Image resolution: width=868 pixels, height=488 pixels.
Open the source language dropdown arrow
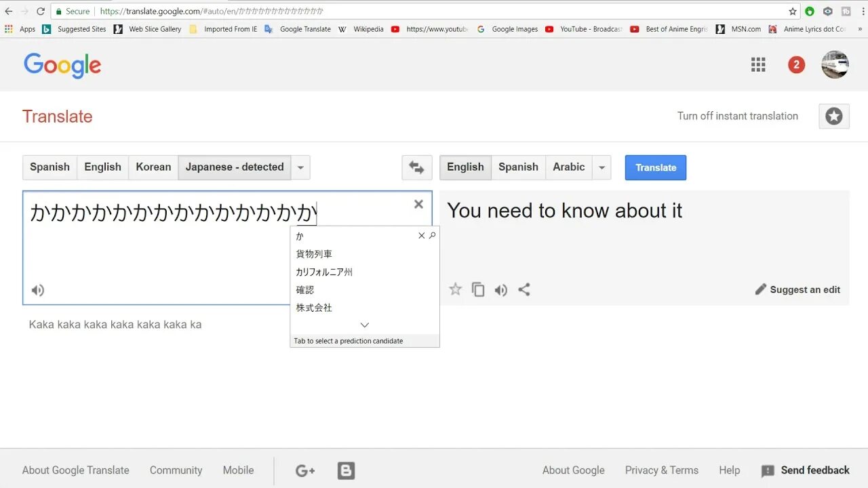click(300, 167)
